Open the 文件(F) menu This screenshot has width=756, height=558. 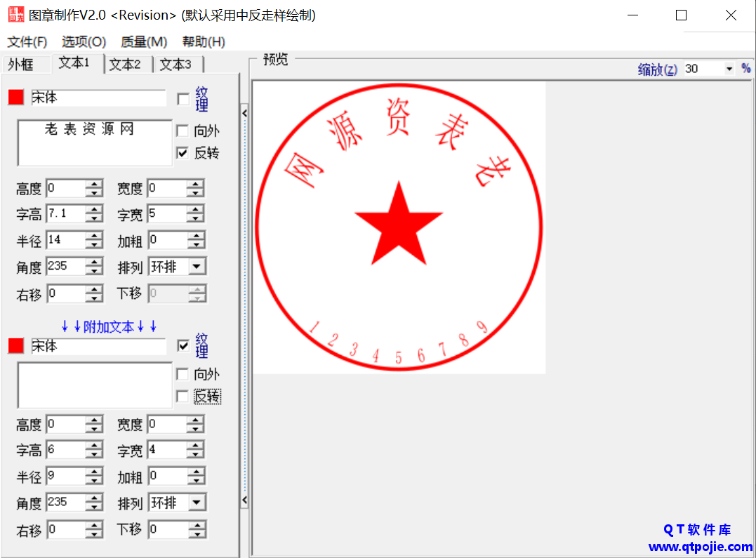tap(27, 42)
